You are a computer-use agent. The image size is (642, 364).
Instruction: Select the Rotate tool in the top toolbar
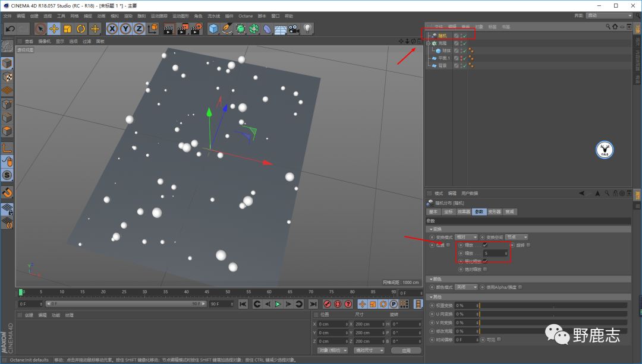point(81,29)
